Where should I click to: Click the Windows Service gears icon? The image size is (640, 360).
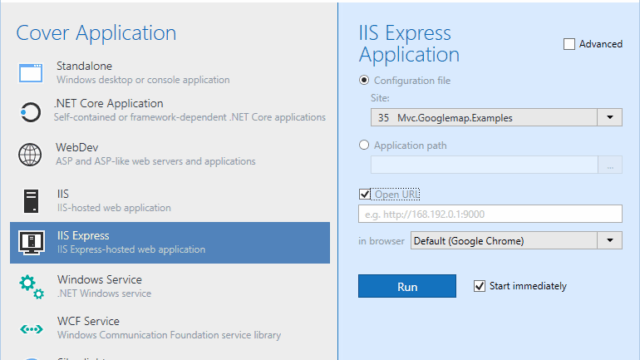click(x=31, y=287)
